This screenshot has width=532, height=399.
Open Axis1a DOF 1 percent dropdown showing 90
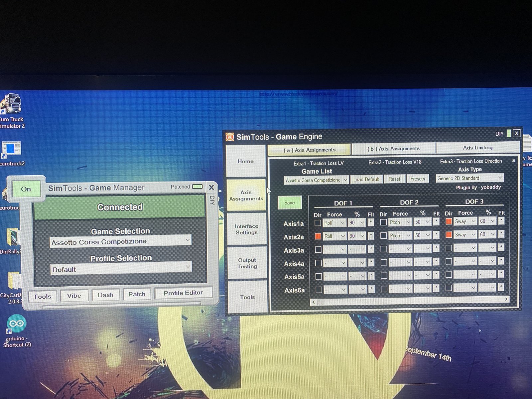pos(357,222)
